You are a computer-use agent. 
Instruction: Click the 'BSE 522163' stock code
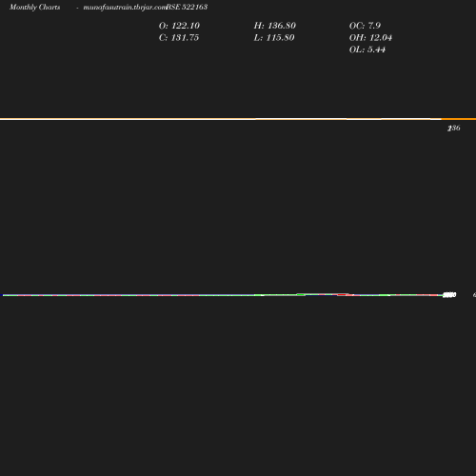coord(187,7)
